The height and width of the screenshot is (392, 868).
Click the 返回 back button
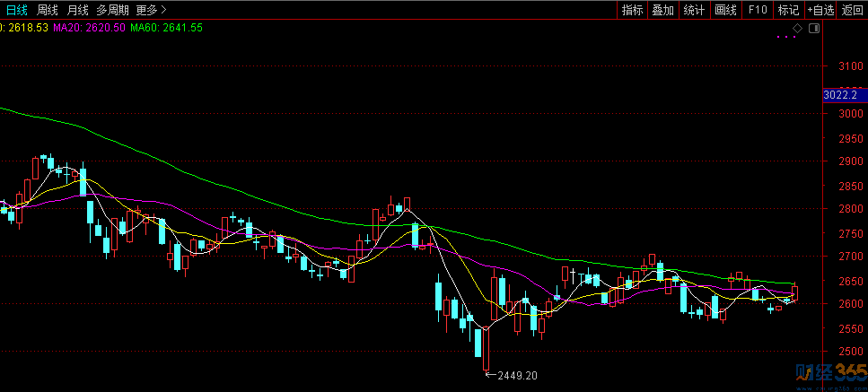click(x=853, y=10)
